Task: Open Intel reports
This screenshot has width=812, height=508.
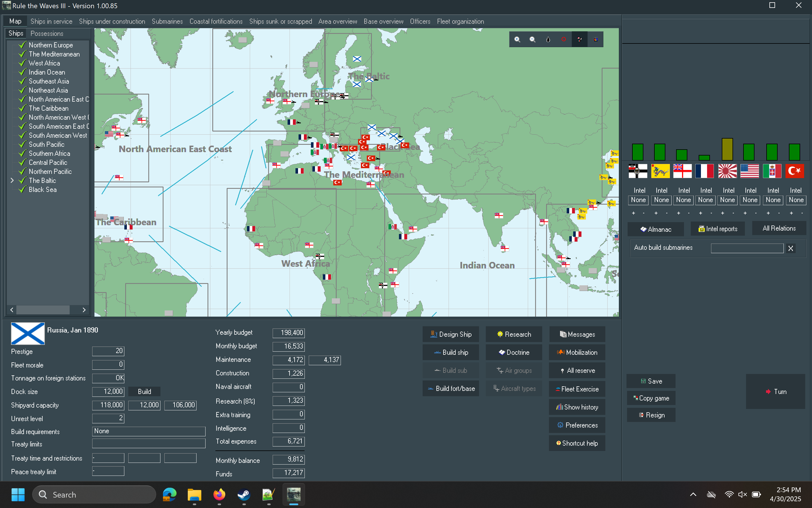Action: pos(718,229)
